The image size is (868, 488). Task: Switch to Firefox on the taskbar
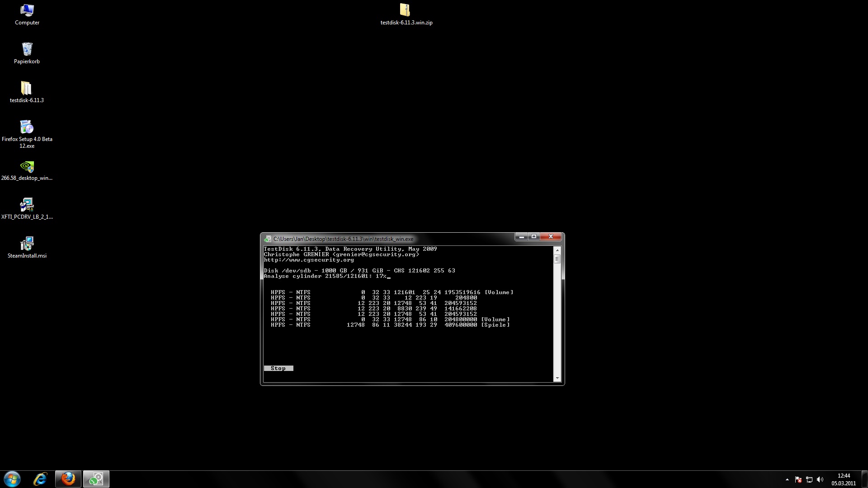point(68,479)
